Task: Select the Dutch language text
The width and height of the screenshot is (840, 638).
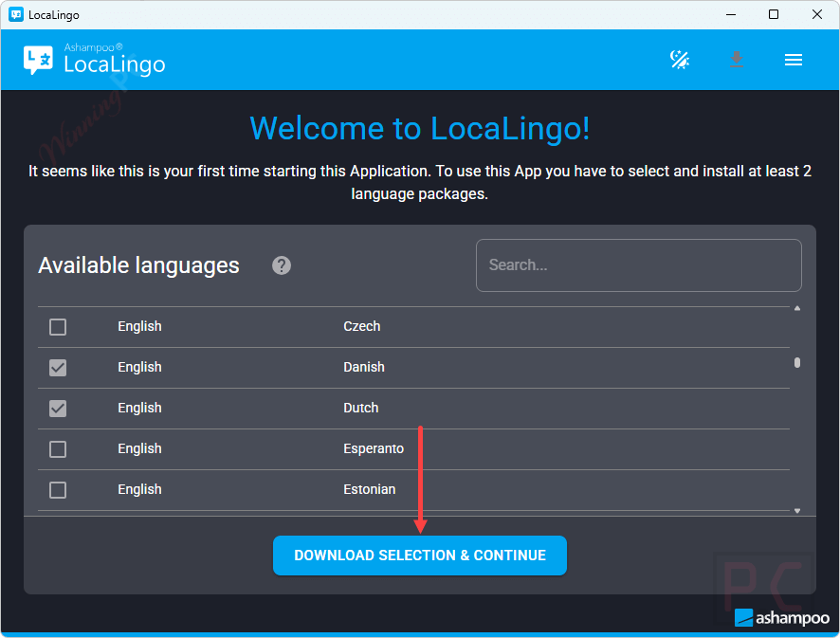Action: click(360, 408)
